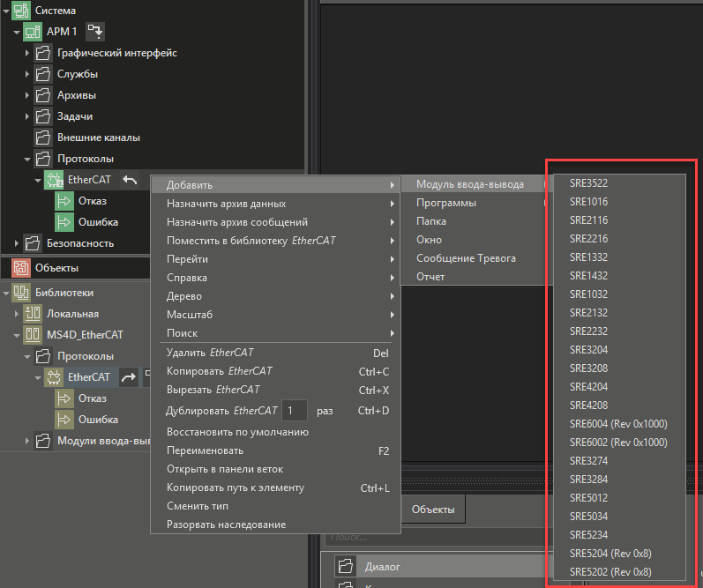This screenshot has width=703, height=588.
Task: Open Назначить архив сообщений submenu
Action: point(275,222)
